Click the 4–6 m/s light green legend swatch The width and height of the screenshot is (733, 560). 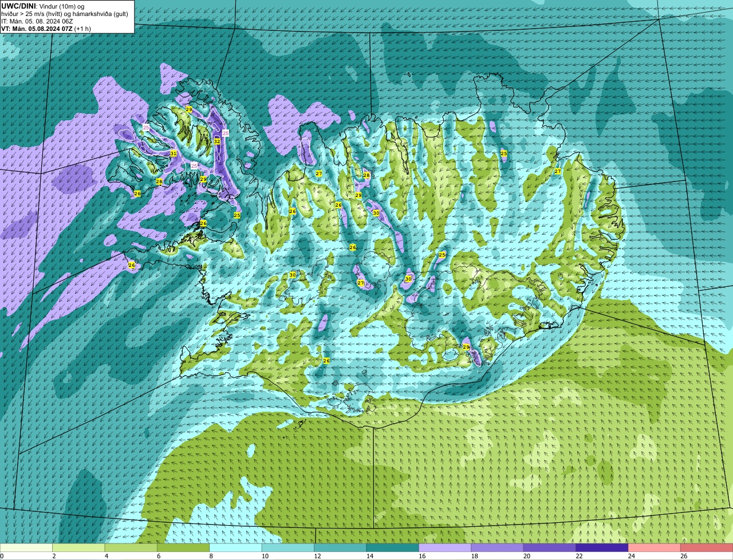(x=131, y=547)
